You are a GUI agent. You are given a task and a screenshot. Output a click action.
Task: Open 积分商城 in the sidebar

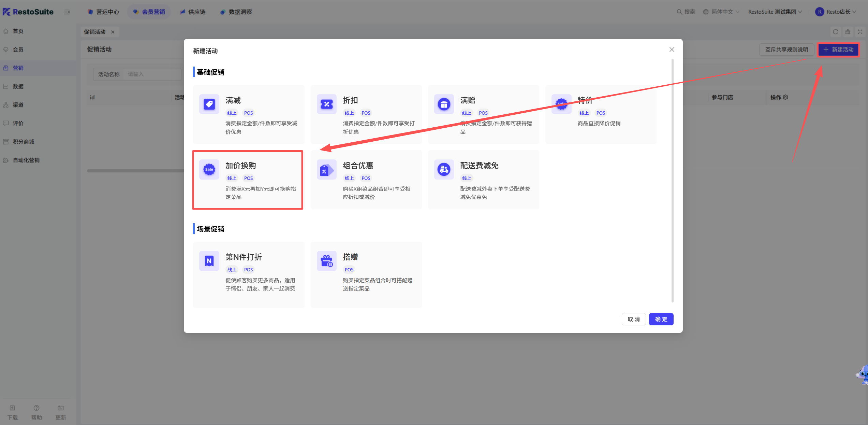click(x=24, y=142)
